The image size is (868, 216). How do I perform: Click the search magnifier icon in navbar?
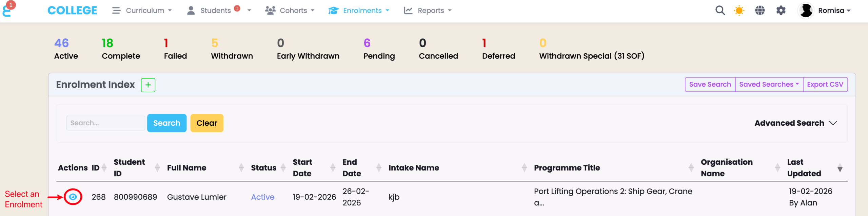point(720,11)
